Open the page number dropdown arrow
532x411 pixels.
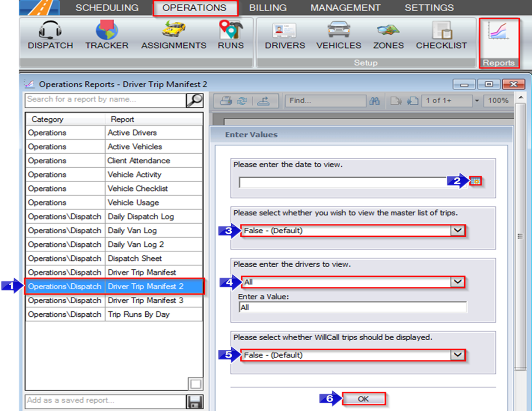[477, 101]
